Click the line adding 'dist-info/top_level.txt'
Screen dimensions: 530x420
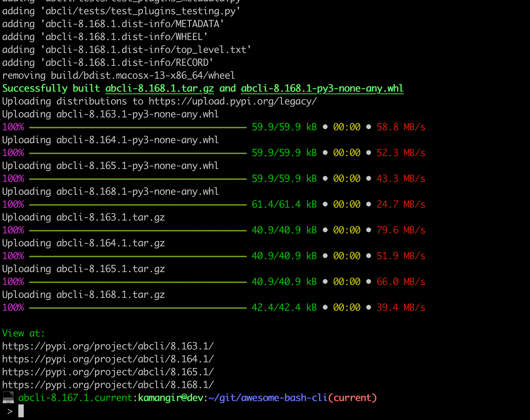pos(127,50)
